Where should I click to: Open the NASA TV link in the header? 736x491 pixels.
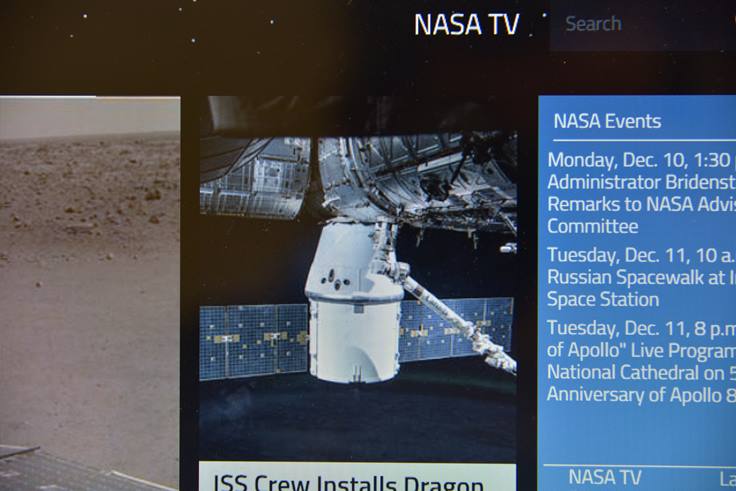466,25
